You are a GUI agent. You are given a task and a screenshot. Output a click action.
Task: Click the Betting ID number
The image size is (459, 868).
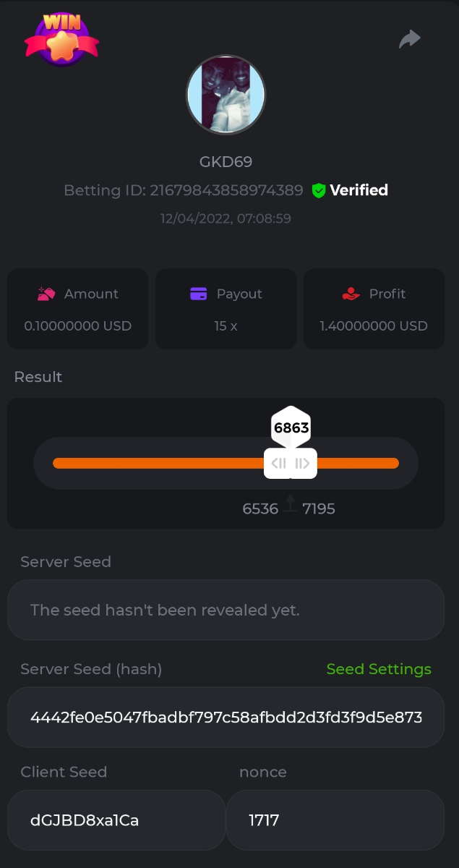click(226, 190)
